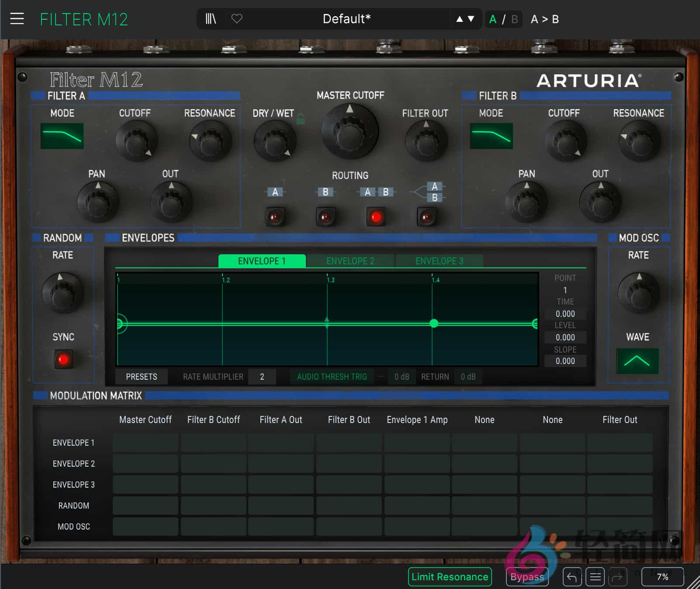This screenshot has width=700, height=589.
Task: Click the Filter A mode lowpass display
Action: (62, 136)
